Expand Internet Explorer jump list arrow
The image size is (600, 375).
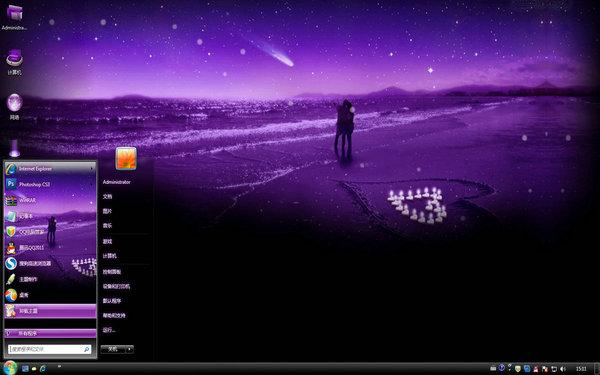pos(91,168)
